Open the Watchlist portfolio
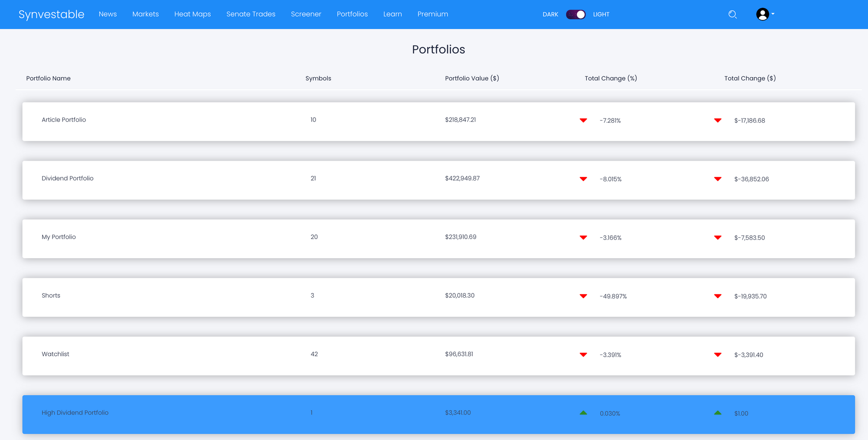The height and width of the screenshot is (440, 868). [x=439, y=356]
